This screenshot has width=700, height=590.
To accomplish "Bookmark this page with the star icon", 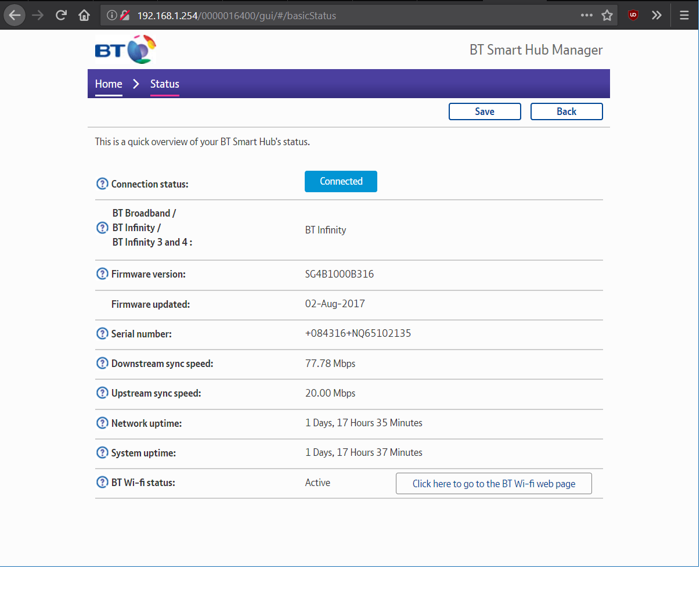I will click(x=607, y=15).
